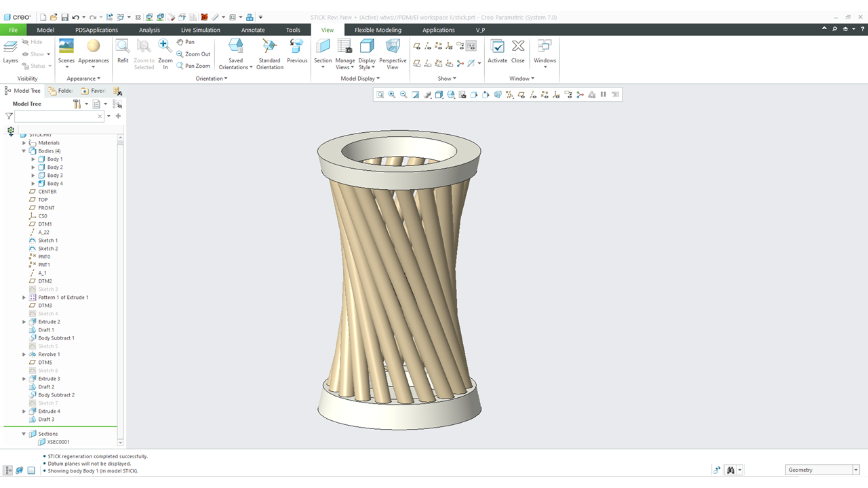Click the Undo arrow icon

point(75,17)
